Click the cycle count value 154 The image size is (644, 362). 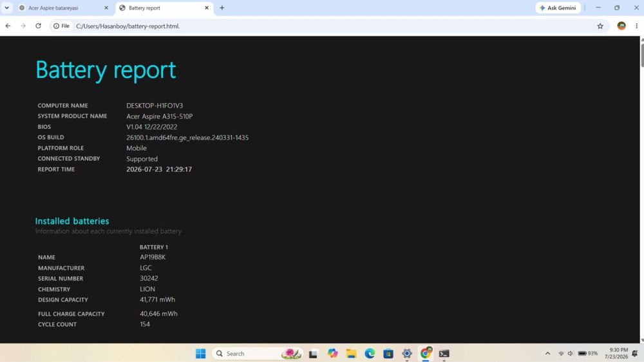(144, 324)
